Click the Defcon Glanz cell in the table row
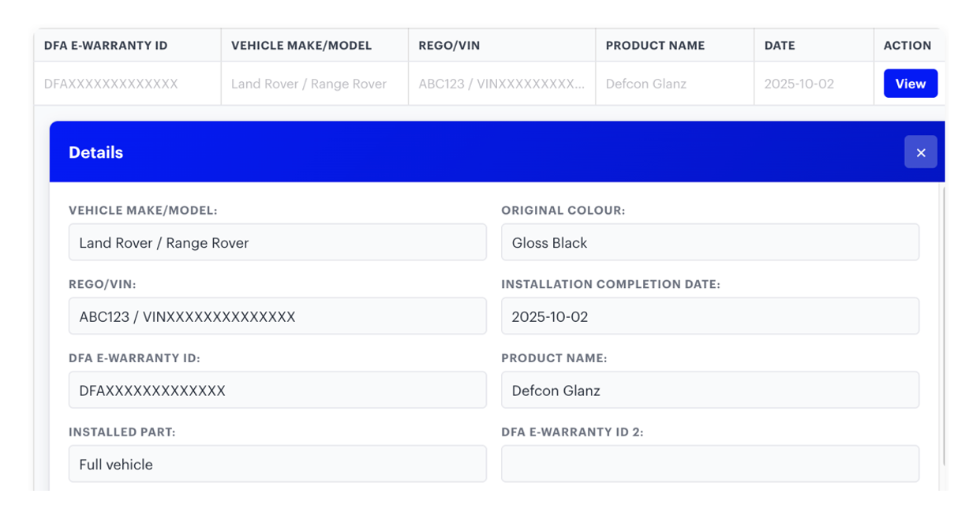The image size is (980, 516). click(645, 84)
